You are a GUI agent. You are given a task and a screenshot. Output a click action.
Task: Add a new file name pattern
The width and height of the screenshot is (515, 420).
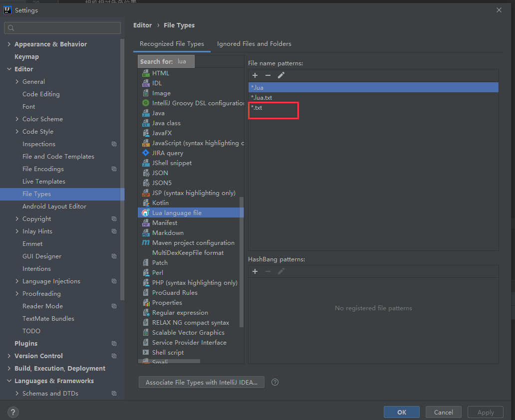click(x=255, y=75)
